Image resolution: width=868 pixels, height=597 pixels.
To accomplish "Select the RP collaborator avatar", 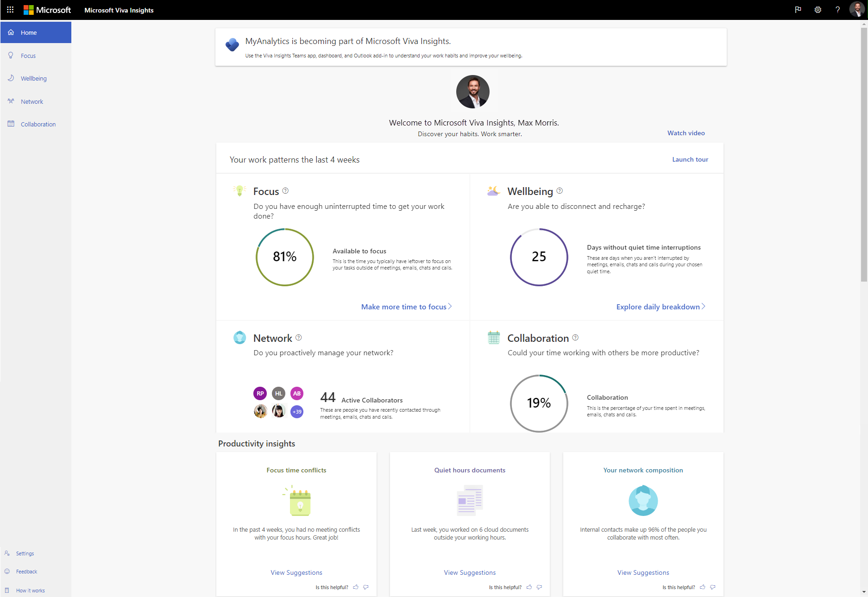I will click(x=260, y=393).
